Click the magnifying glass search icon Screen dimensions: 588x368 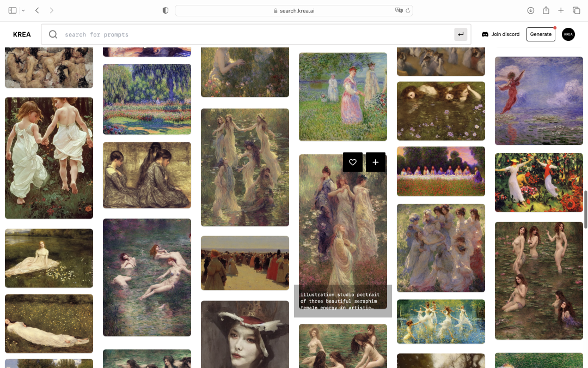53,34
